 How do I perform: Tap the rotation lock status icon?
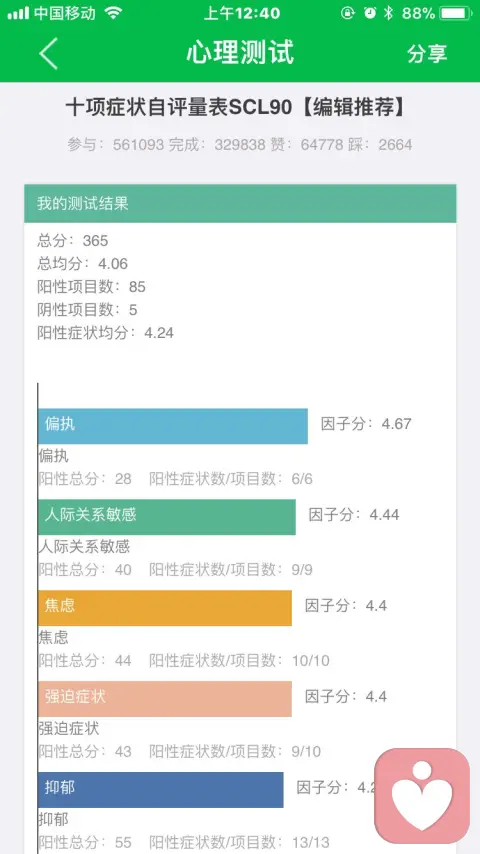point(348,13)
